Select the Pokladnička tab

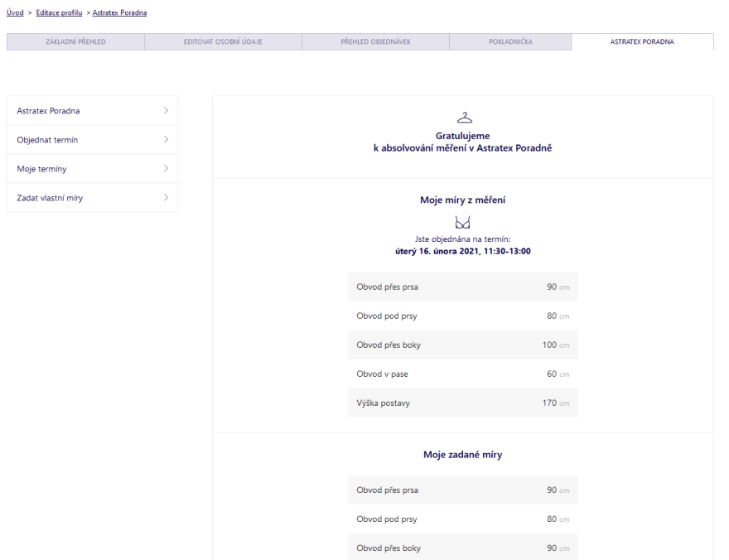click(510, 41)
